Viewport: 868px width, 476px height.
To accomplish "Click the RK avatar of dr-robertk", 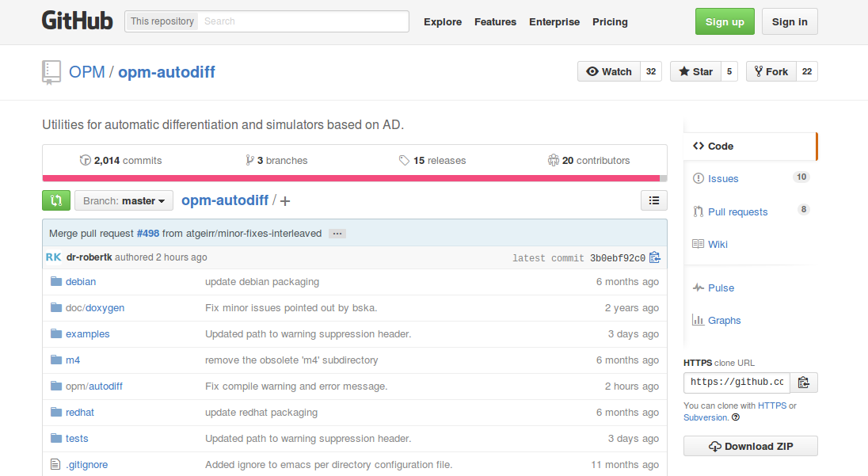I will point(53,257).
